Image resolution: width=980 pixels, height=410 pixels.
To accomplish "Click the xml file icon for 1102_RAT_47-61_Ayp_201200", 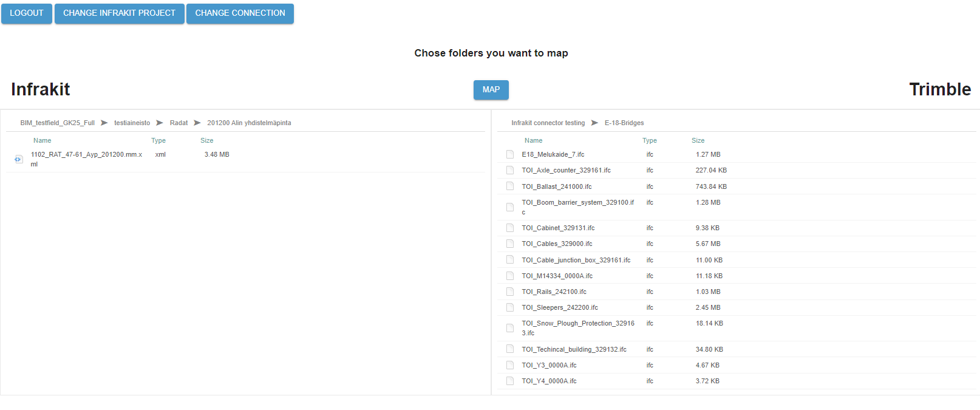I will tap(19, 159).
